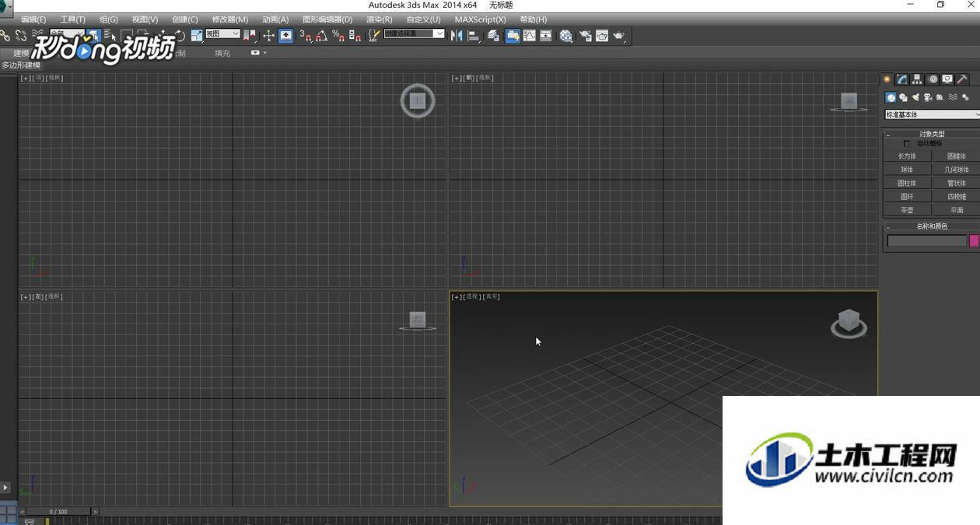The height and width of the screenshot is (525, 980).
Task: Open Render Setup dialog icon
Action: pyautogui.click(x=585, y=35)
